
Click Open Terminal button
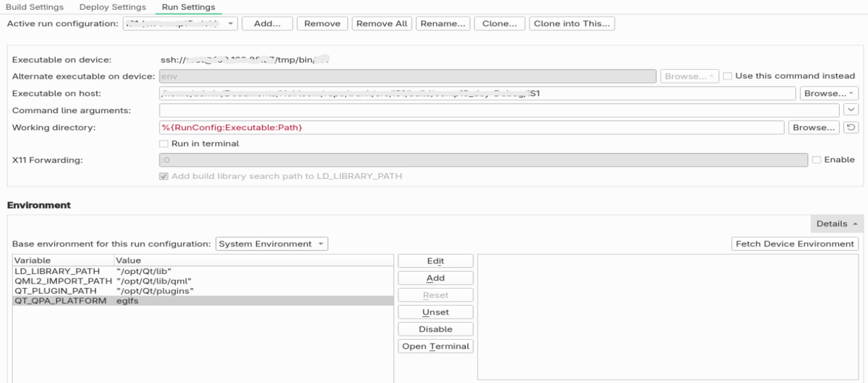[435, 346]
